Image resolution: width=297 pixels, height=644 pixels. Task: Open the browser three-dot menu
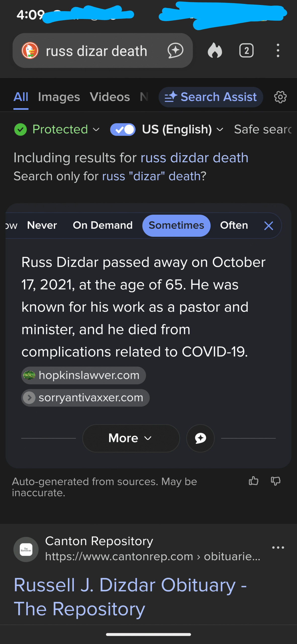click(x=278, y=51)
